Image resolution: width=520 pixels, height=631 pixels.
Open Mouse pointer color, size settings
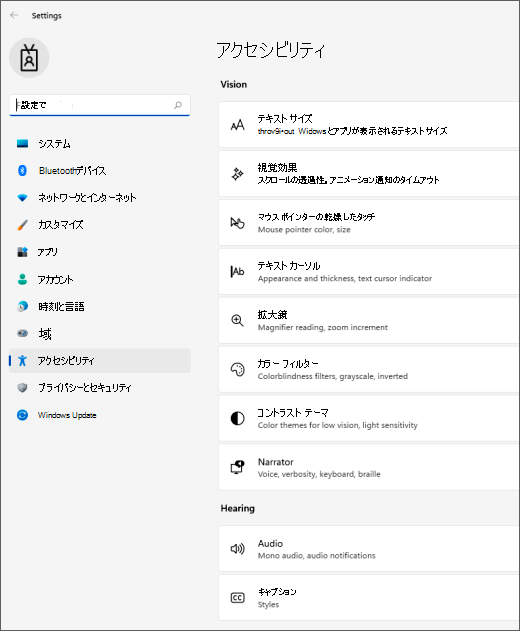[x=368, y=223]
